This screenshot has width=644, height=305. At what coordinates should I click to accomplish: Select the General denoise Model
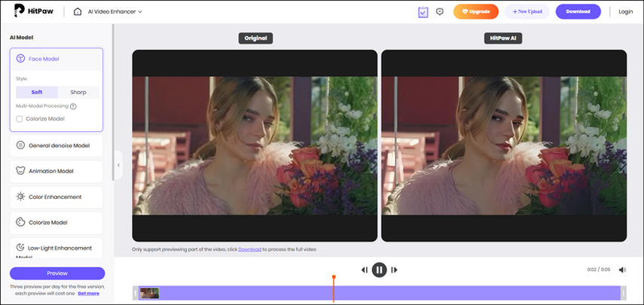56,145
